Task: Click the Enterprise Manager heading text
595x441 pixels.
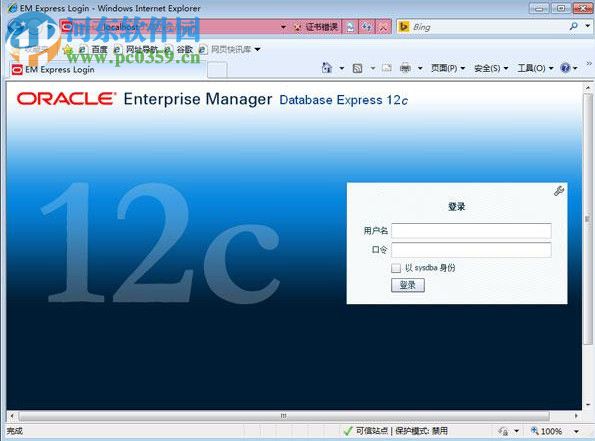Action: [x=198, y=99]
